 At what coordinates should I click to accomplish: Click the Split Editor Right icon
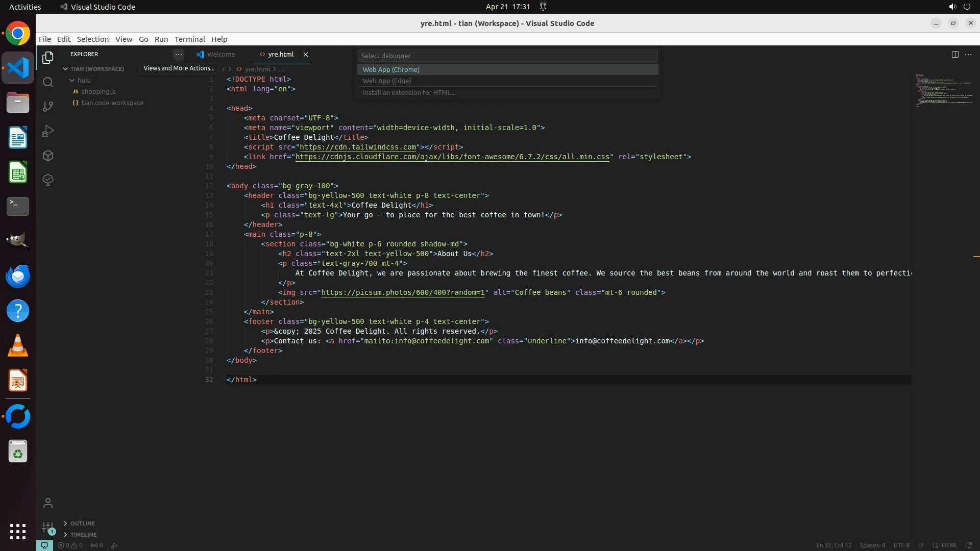955,54
